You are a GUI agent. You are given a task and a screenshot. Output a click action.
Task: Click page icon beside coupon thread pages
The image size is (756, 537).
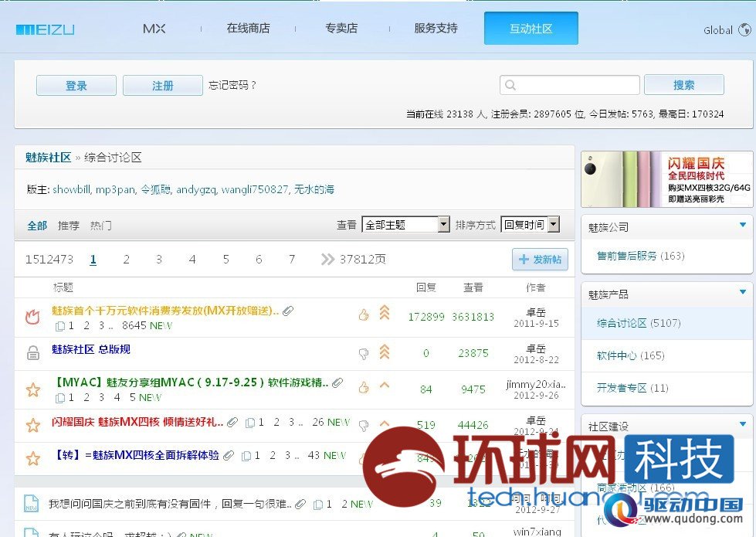[x=60, y=326]
